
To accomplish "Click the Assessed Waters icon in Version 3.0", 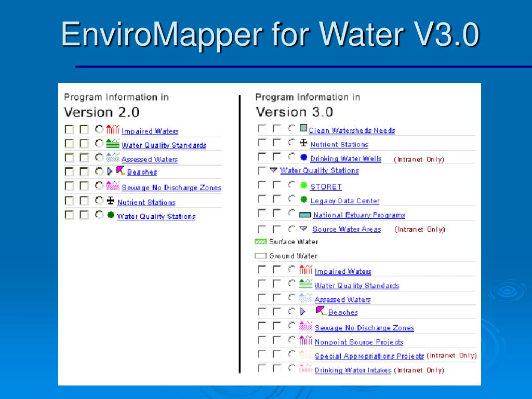I will 305,298.
